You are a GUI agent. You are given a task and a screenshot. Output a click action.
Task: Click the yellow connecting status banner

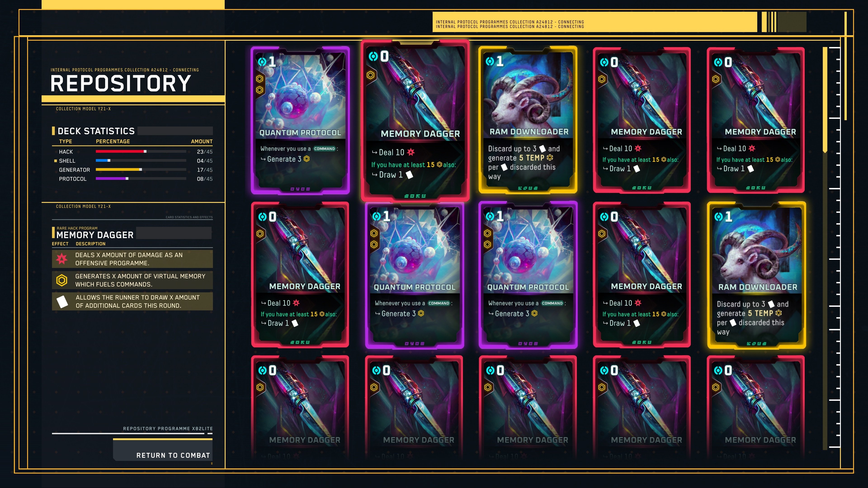coord(594,22)
